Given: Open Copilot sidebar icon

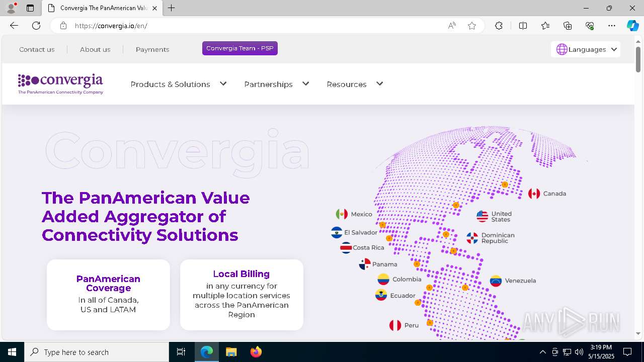Looking at the screenshot, I should [x=632, y=26].
